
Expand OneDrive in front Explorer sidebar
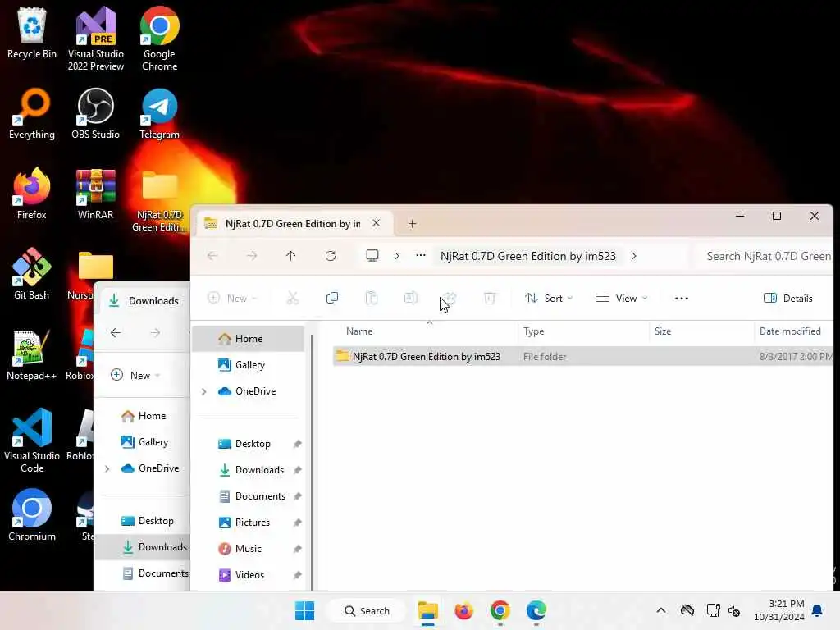tap(204, 391)
